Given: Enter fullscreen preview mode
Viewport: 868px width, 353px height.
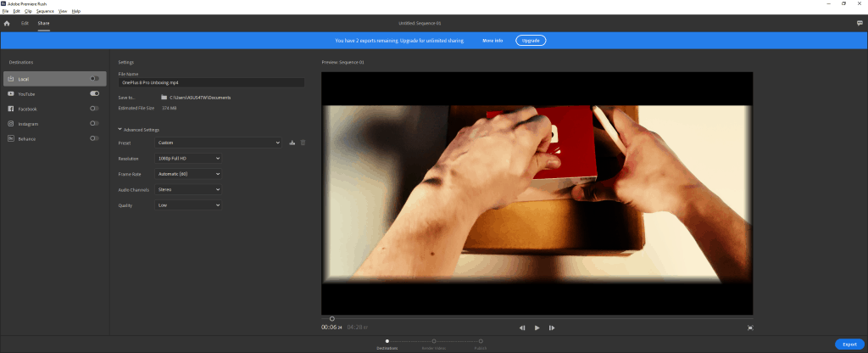Looking at the screenshot, I should [x=750, y=328].
